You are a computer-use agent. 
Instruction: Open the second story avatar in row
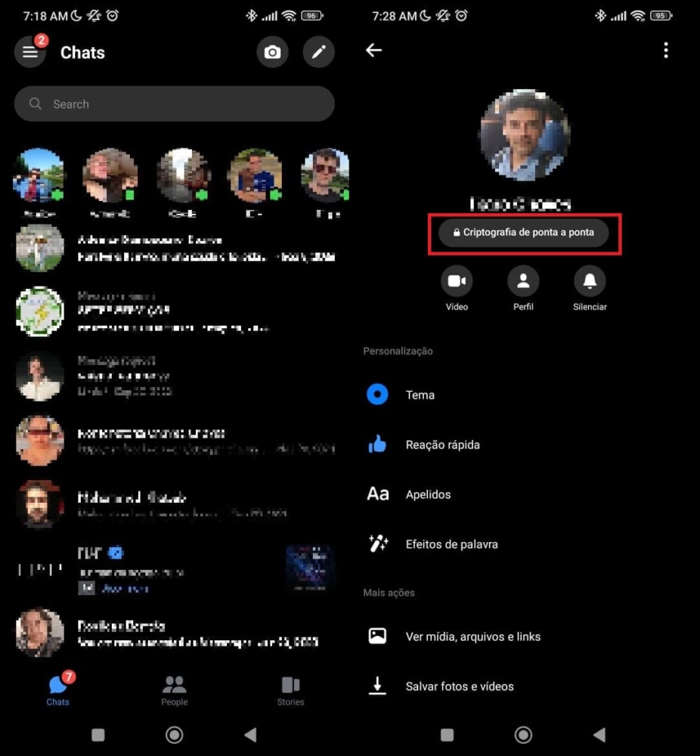tap(110, 175)
